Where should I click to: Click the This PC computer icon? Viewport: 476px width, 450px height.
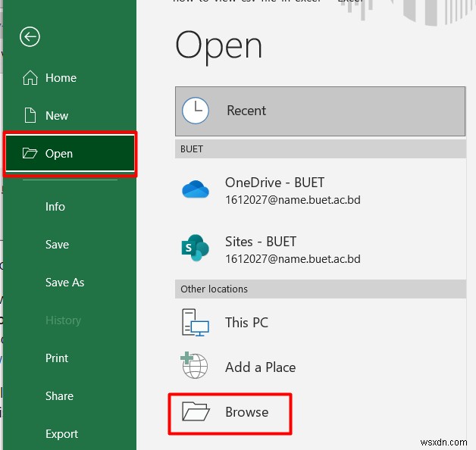coord(196,323)
